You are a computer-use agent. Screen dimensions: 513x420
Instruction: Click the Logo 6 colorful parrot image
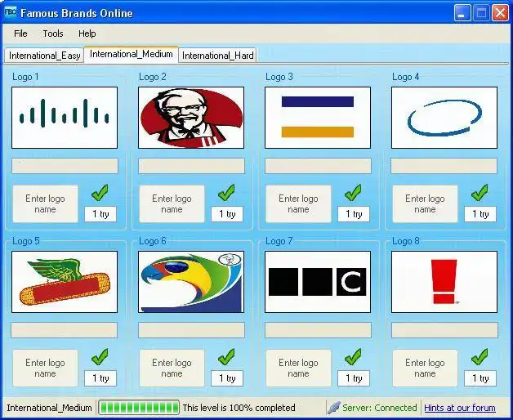[x=191, y=282]
